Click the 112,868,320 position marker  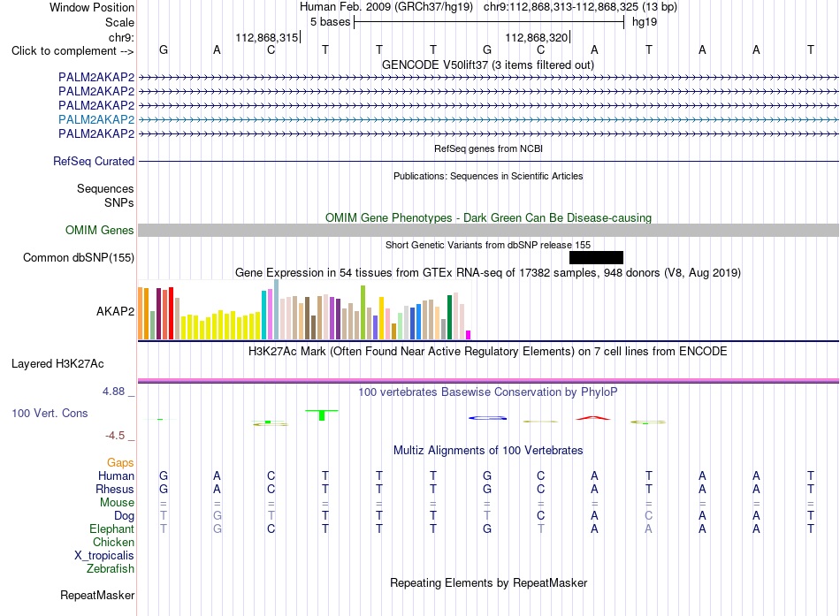tap(536, 37)
